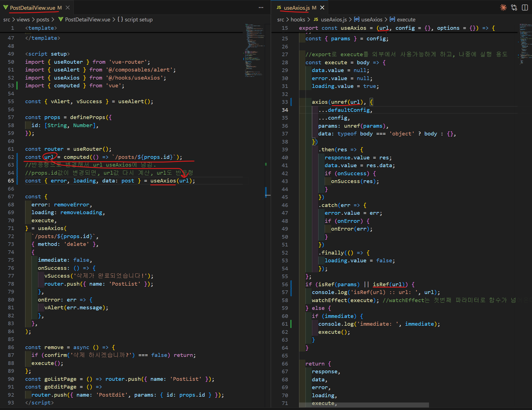Open the More Actions ellipsis menu
The image size is (532, 410).
click(x=261, y=8)
